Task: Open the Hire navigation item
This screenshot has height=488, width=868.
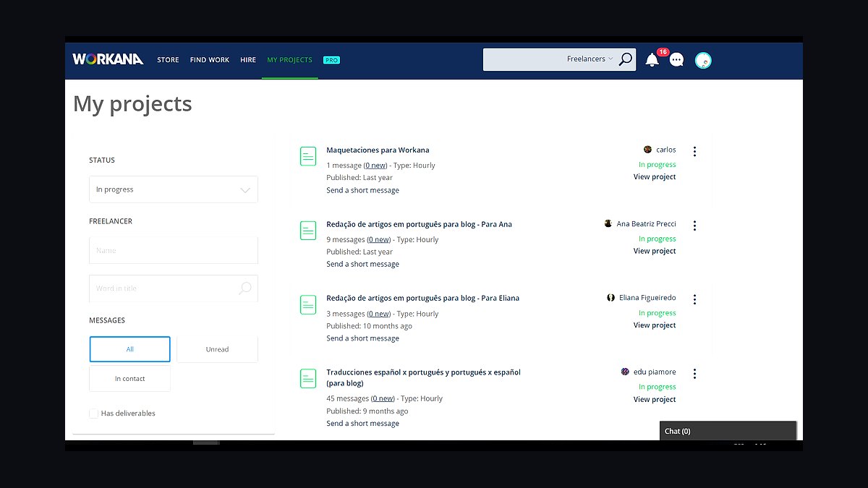Action: point(248,60)
